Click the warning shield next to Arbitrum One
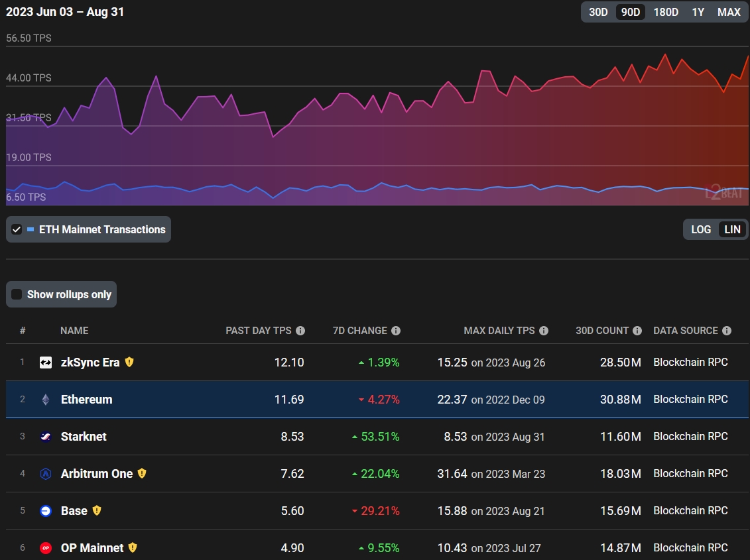This screenshot has height=560, width=750. tap(142, 473)
